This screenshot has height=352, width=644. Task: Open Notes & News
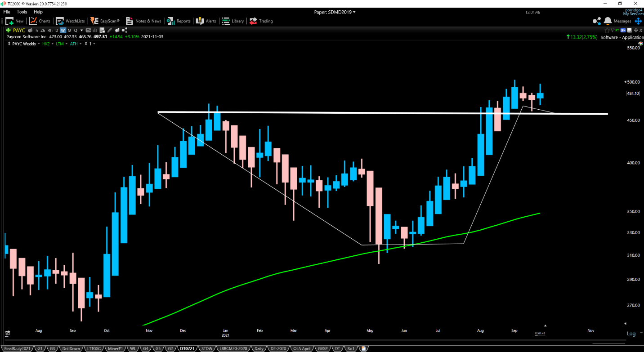point(143,21)
